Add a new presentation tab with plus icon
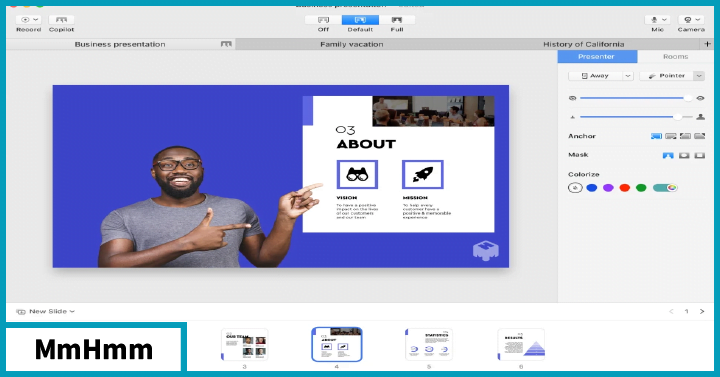 707,44
